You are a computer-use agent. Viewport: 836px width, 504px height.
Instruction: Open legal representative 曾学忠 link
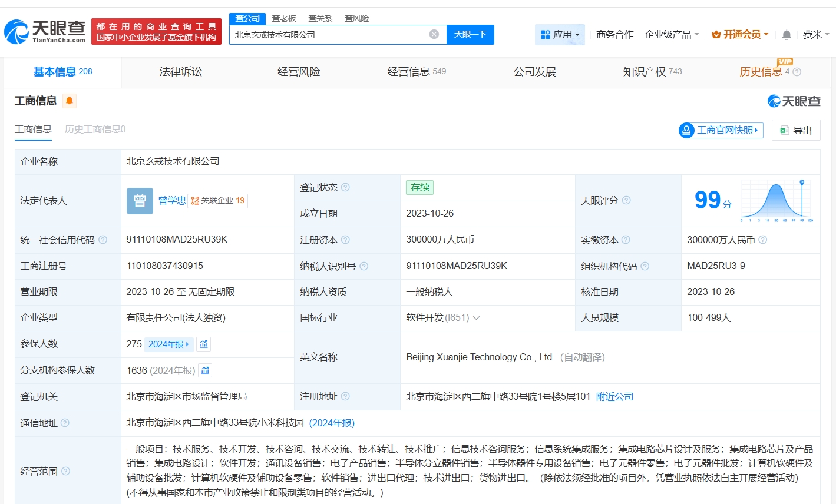[x=172, y=200]
